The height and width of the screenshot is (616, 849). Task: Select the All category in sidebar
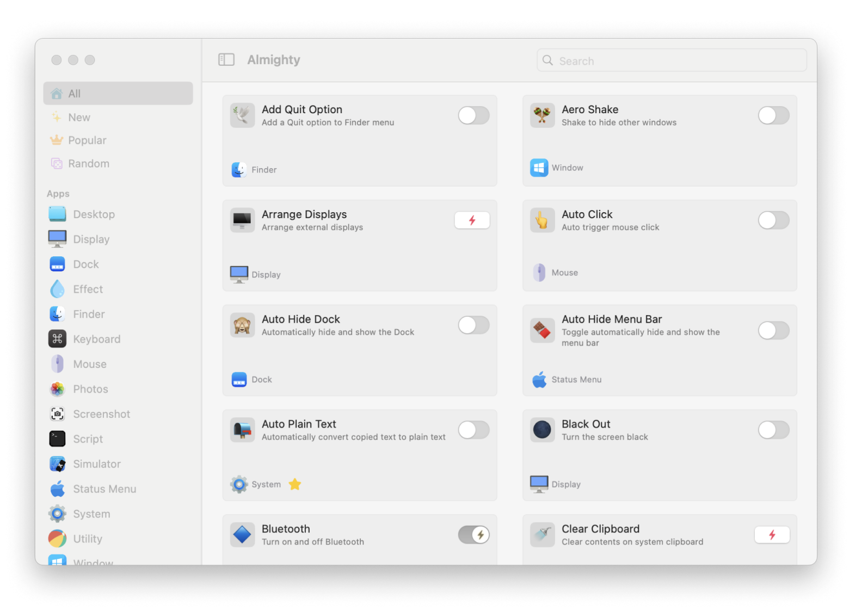click(x=118, y=94)
